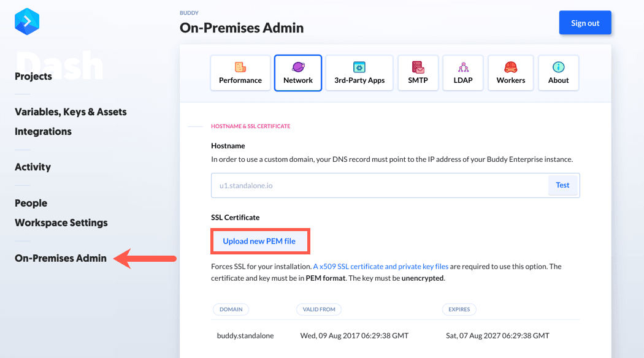This screenshot has width=644, height=358.
Task: Navigate to Workspace Settings
Action: pyautogui.click(x=61, y=223)
